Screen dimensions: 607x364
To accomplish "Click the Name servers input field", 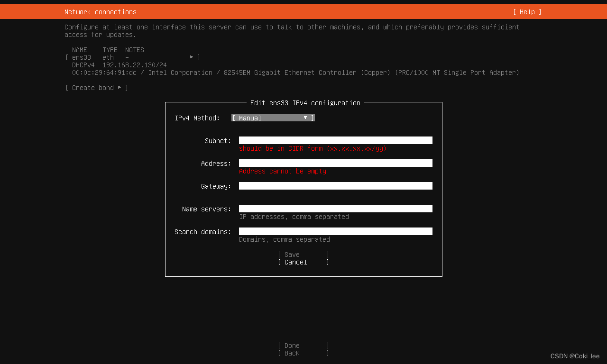I will [335, 208].
